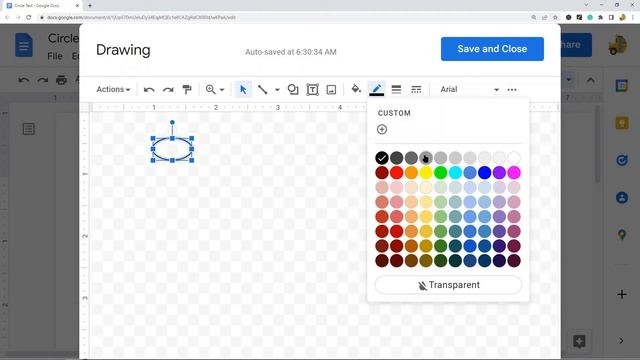The height and width of the screenshot is (360, 640).
Task: Open the Shape tool
Action: click(x=293, y=89)
